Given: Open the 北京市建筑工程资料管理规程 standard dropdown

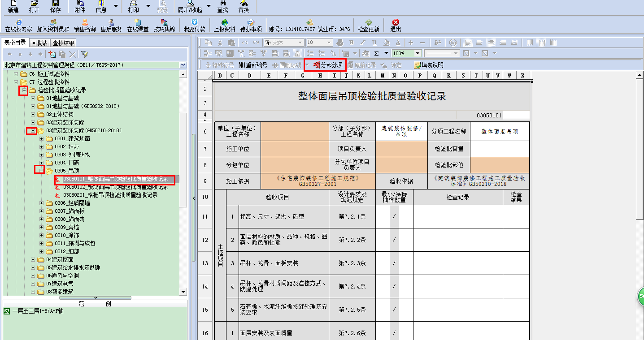Looking at the screenshot, I should [183, 65].
